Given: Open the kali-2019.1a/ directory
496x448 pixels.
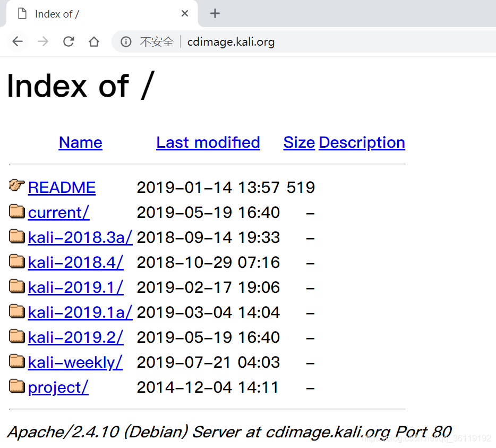Looking at the screenshot, I should coord(80,312).
